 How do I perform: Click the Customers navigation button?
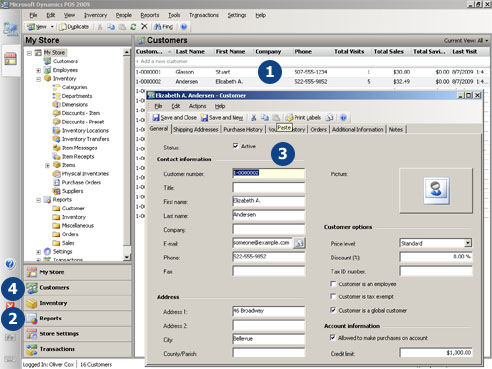click(x=78, y=288)
